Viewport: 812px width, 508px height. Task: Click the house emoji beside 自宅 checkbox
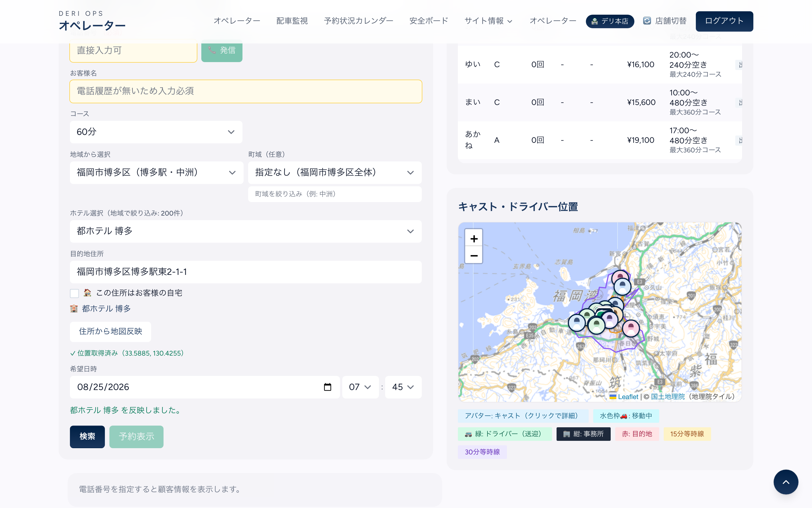87,293
